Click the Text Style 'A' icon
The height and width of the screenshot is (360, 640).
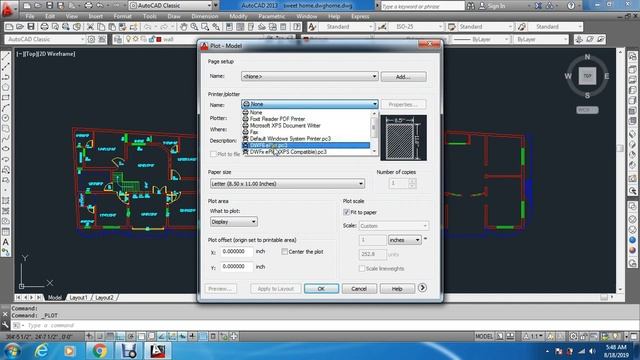click(312, 27)
